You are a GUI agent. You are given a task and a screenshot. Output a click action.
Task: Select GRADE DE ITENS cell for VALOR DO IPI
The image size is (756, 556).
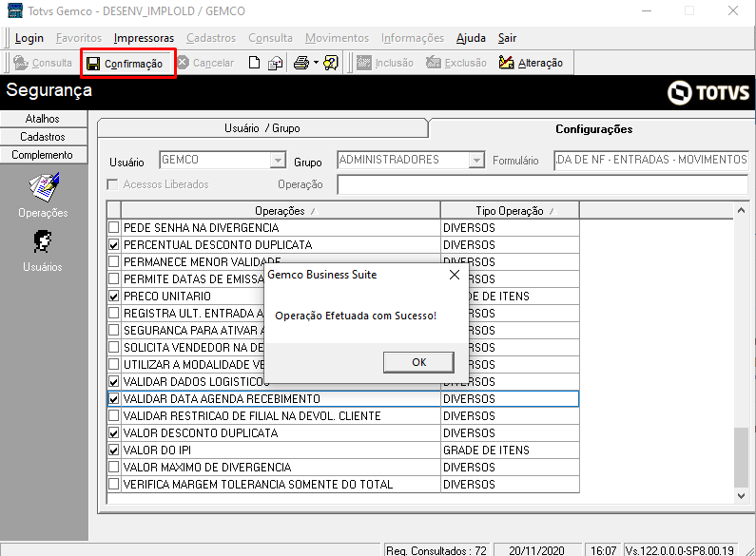click(510, 450)
